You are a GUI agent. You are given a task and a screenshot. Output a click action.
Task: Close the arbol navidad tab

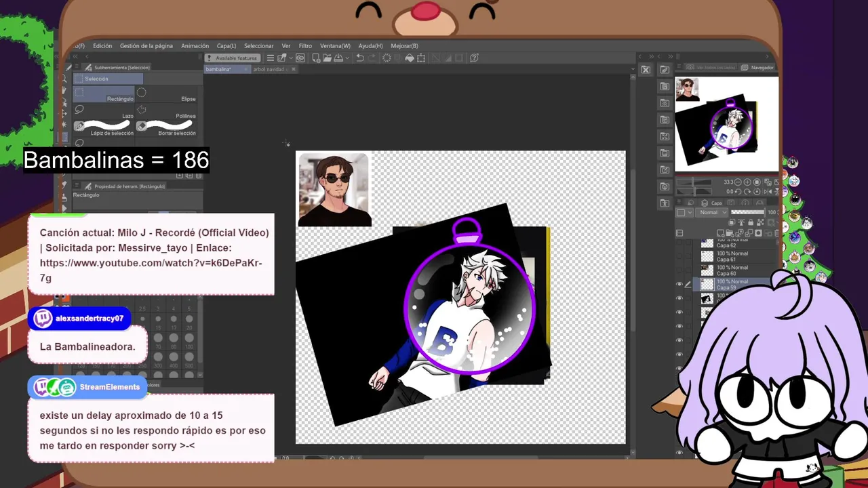click(x=294, y=69)
